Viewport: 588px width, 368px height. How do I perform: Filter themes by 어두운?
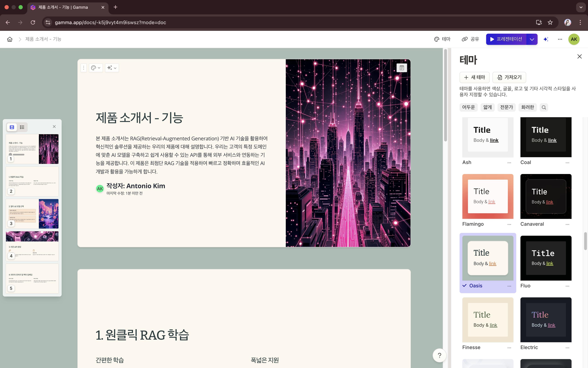[468, 107]
